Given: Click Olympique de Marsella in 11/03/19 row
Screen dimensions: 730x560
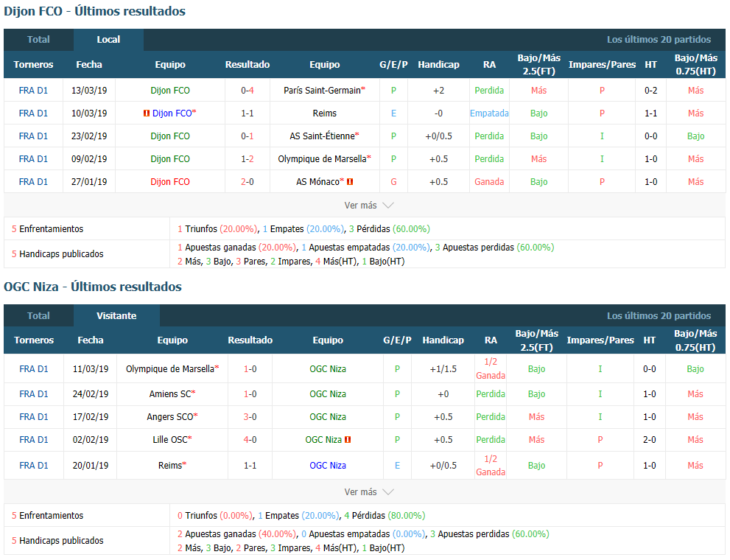Looking at the screenshot, I should point(170,368).
